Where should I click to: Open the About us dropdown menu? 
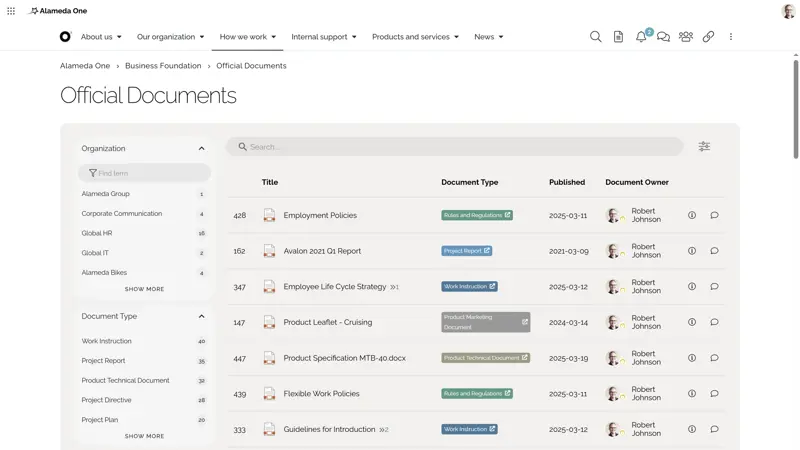point(101,37)
